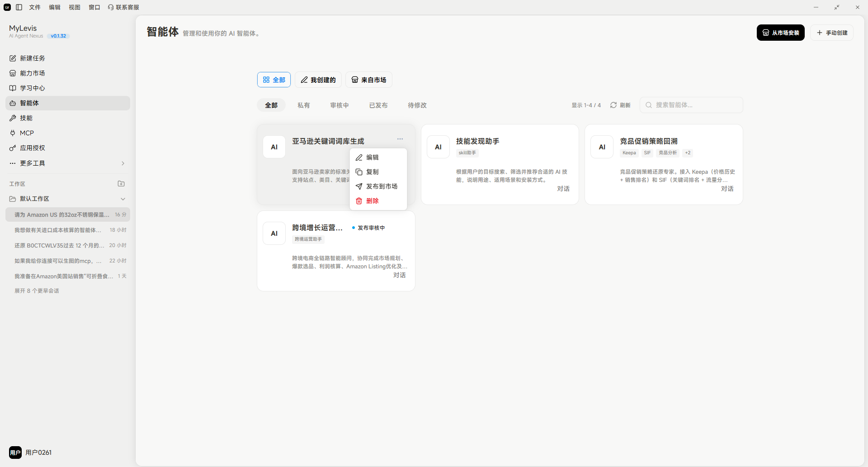
Task: Switch to the 私有 tab
Action: (304, 105)
